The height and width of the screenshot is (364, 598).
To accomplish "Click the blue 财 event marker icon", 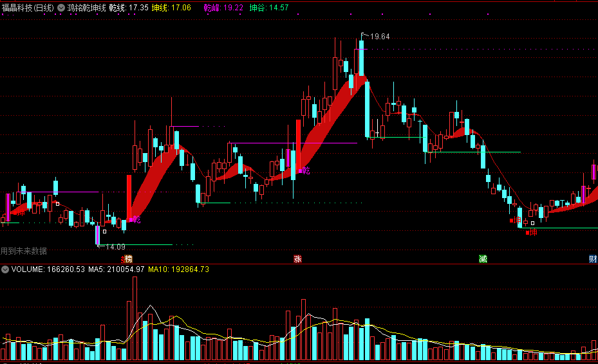I will click(x=593, y=259).
